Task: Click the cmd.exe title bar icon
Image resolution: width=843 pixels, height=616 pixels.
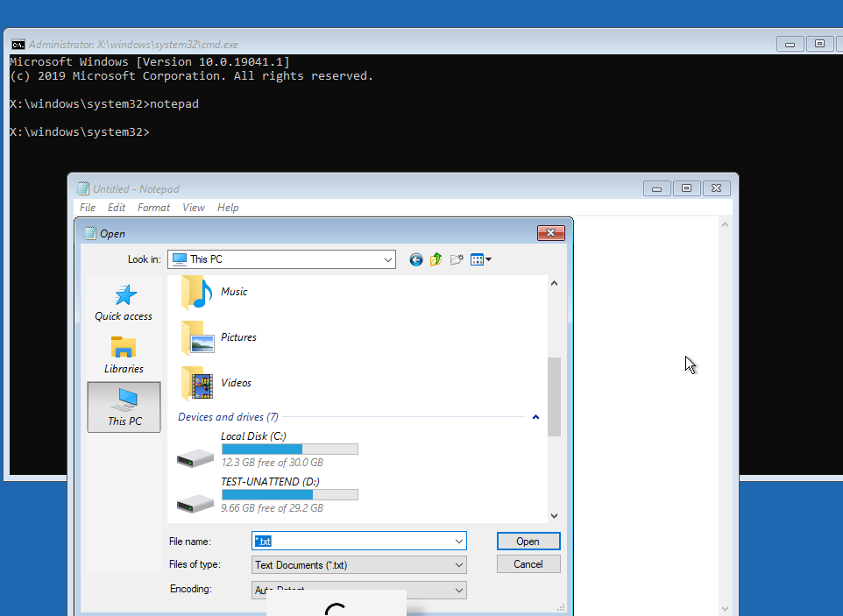Action: click(x=18, y=44)
